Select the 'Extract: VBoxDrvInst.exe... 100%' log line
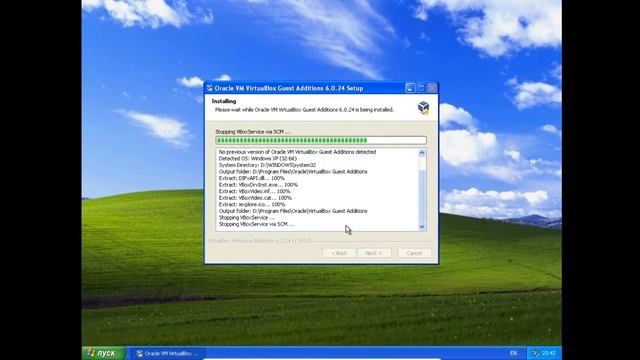640x360 pixels. 258,184
